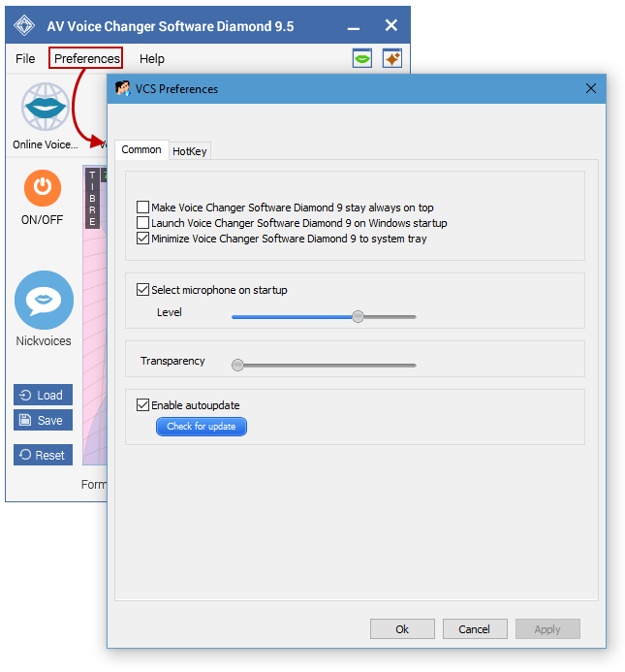Uncheck Minimize to system tray option

tap(142, 239)
